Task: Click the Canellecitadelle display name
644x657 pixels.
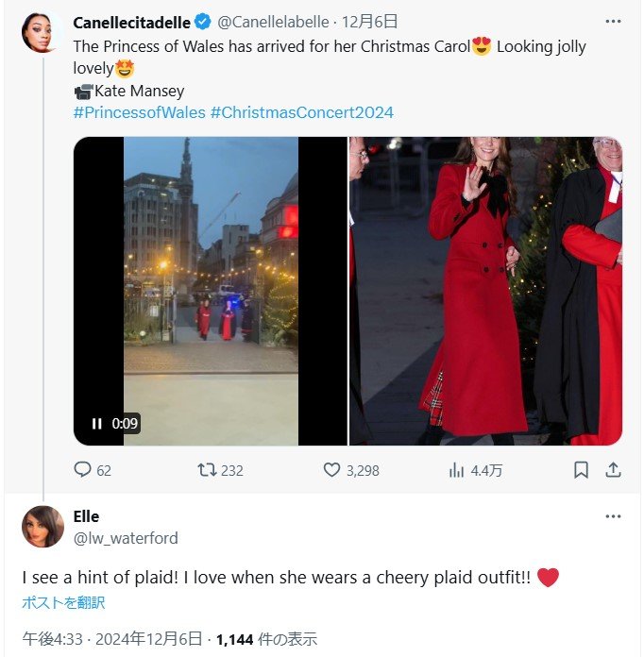Action: pyautogui.click(x=131, y=23)
